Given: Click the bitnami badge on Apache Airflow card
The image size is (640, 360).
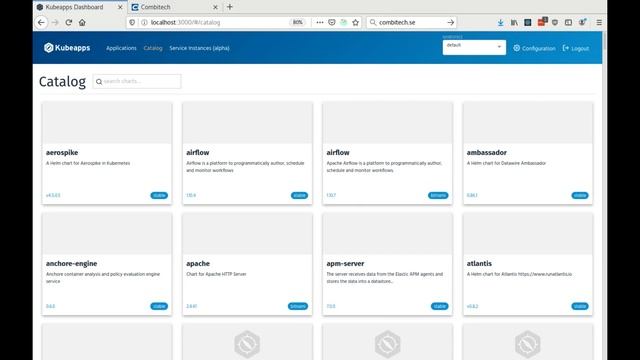Looking at the screenshot, I should tap(438, 196).
